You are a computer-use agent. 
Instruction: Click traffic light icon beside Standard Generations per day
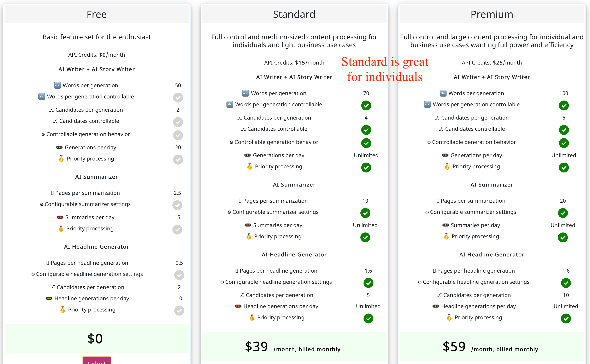247,155
